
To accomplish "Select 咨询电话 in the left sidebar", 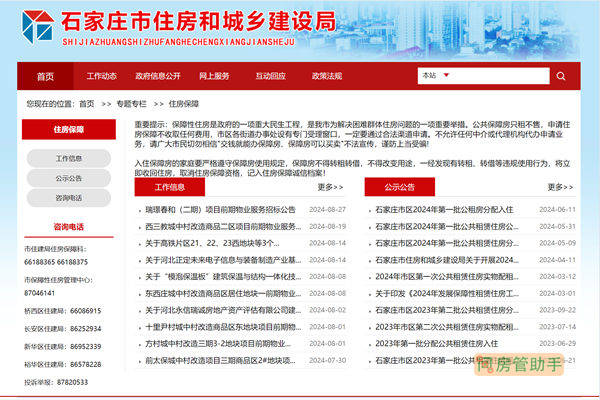I will pyautogui.click(x=69, y=198).
